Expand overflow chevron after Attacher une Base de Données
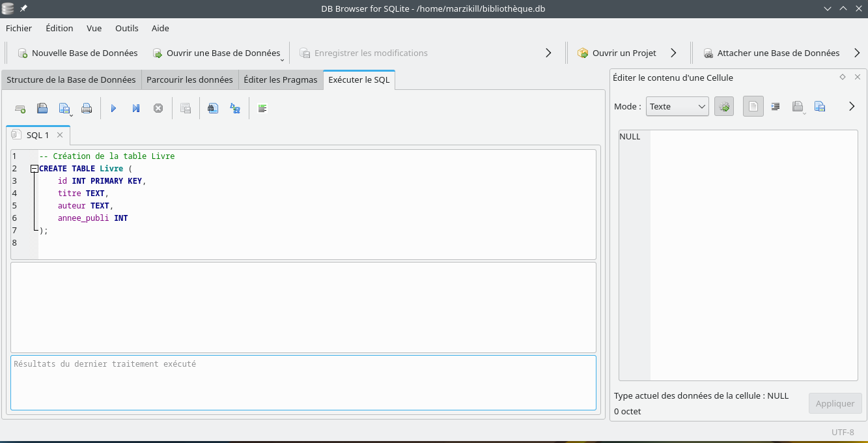868x443 pixels. coord(856,53)
